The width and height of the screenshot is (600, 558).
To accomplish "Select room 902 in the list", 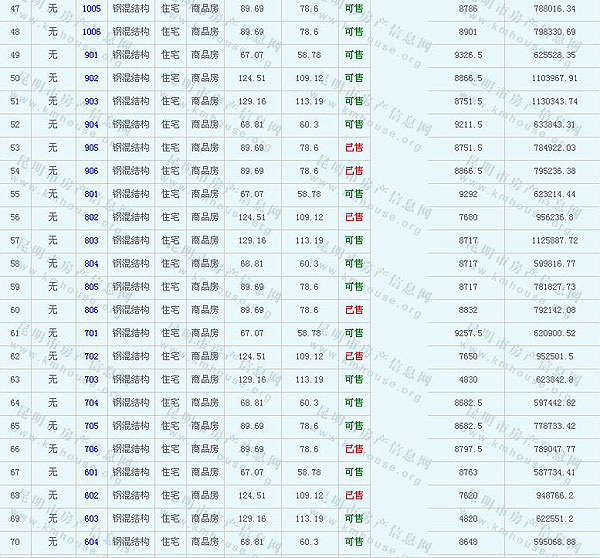I will [x=91, y=78].
